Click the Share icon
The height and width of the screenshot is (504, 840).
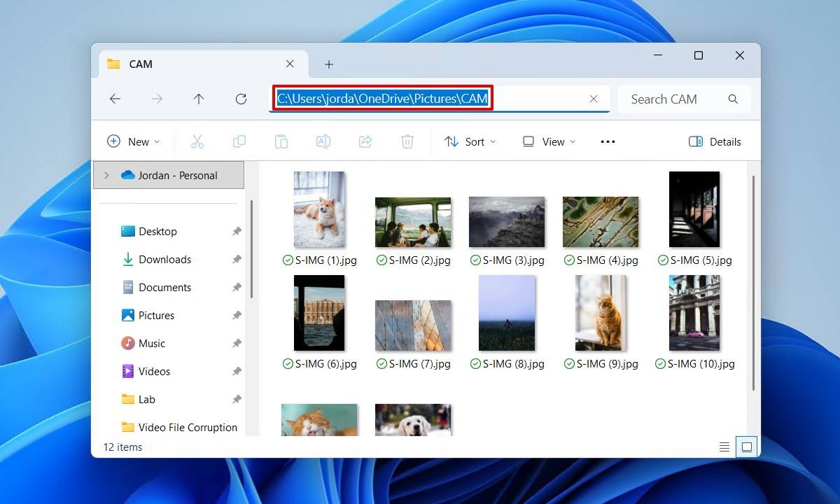[365, 141]
